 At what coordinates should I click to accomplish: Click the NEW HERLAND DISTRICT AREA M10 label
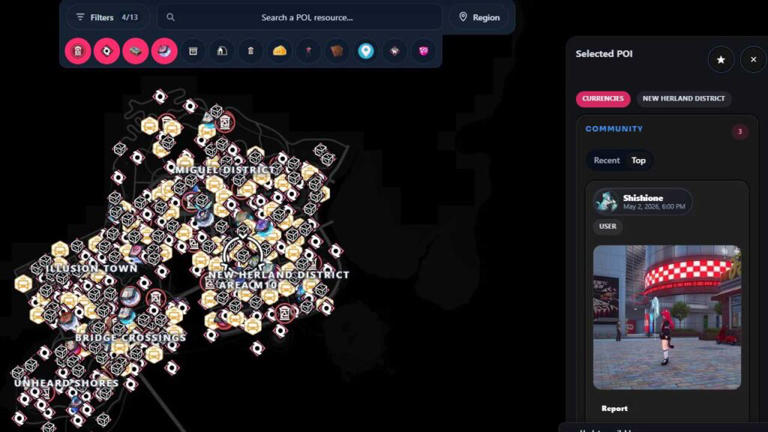(279, 280)
